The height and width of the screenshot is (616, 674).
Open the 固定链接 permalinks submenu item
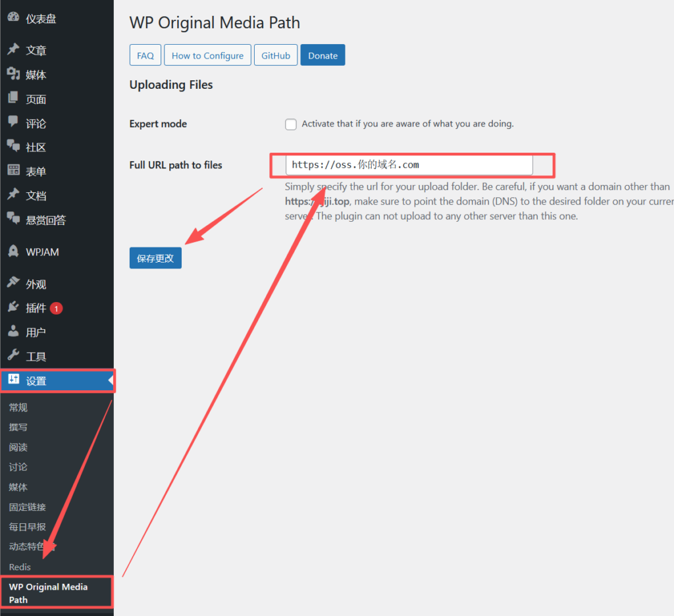pyautogui.click(x=28, y=507)
